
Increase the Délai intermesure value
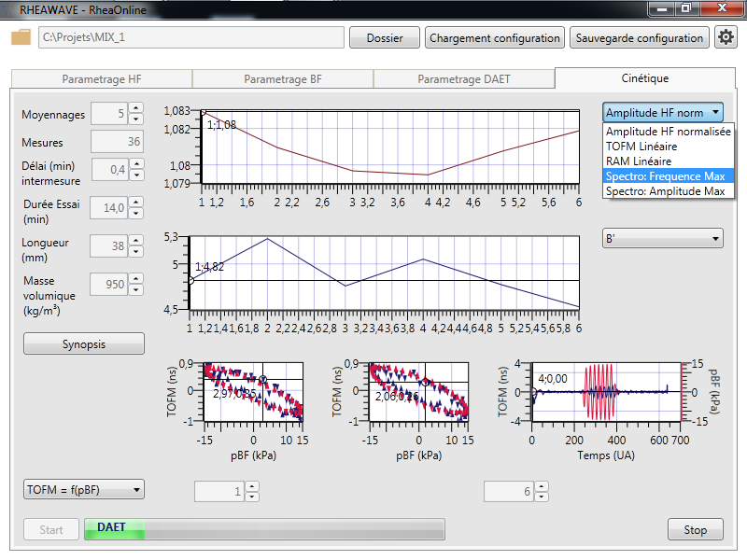[x=136, y=164]
